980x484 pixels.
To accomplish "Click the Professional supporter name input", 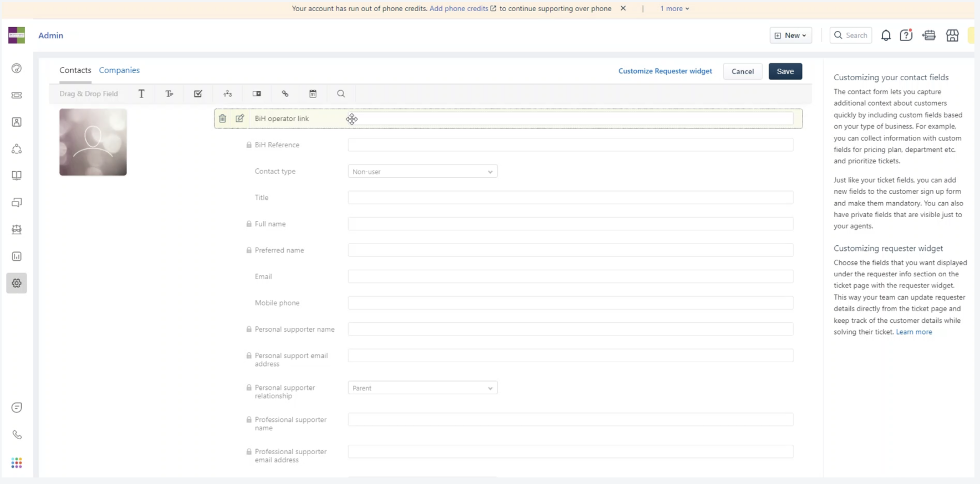I will pos(570,420).
